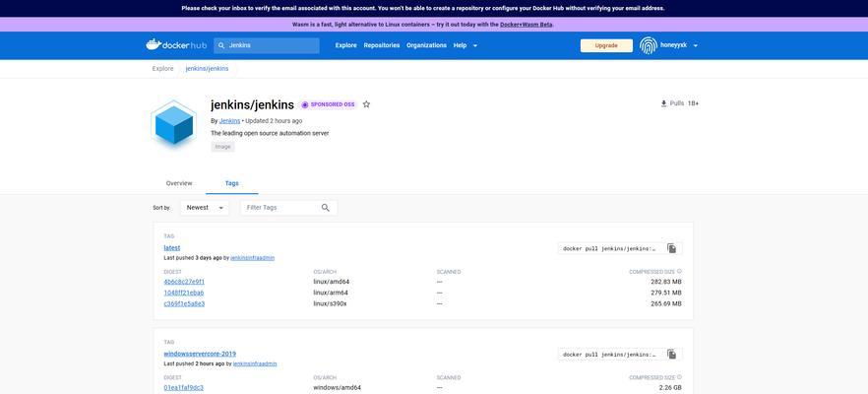Screen dimensions: 868x394
Task: Click the Sponsored OSS badge
Action: point(329,104)
